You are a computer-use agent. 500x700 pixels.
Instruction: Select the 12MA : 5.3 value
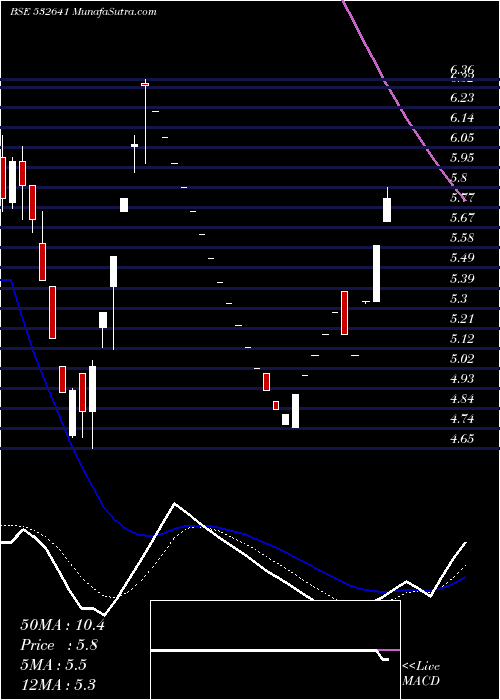click(59, 684)
